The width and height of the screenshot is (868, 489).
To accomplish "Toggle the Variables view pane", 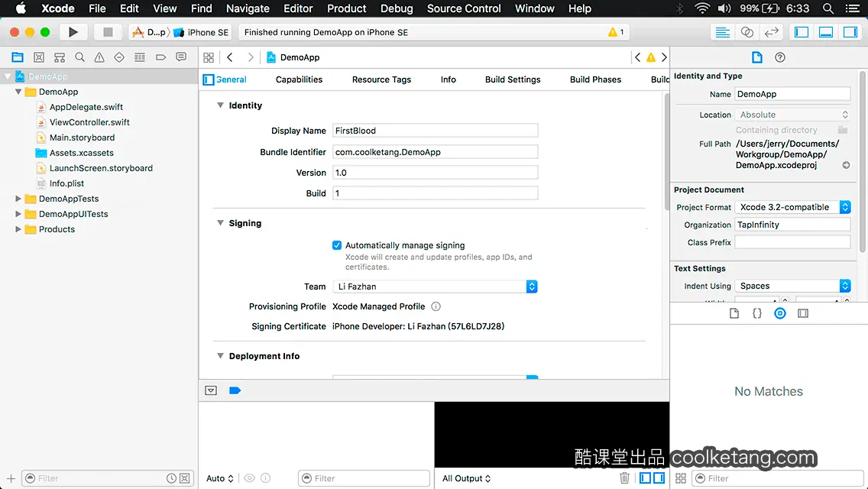I will click(x=645, y=478).
